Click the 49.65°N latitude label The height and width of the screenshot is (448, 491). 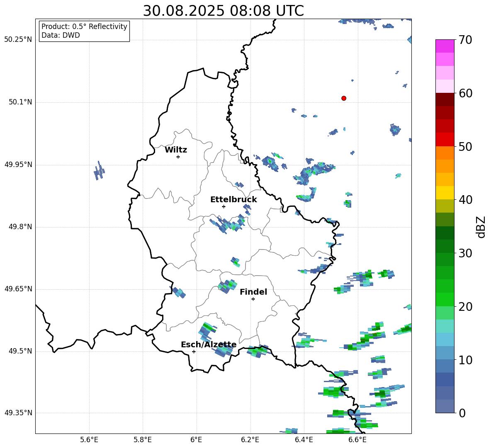(18, 289)
